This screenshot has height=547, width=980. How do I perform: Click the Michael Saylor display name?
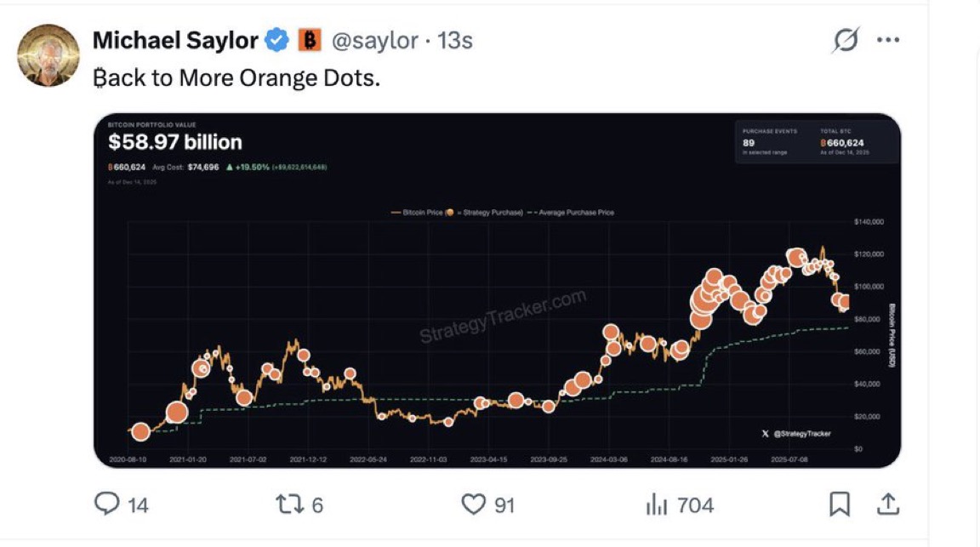tap(175, 40)
